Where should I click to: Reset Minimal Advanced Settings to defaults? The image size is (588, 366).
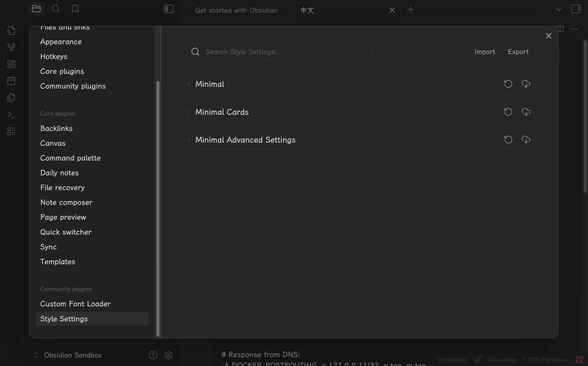[508, 140]
